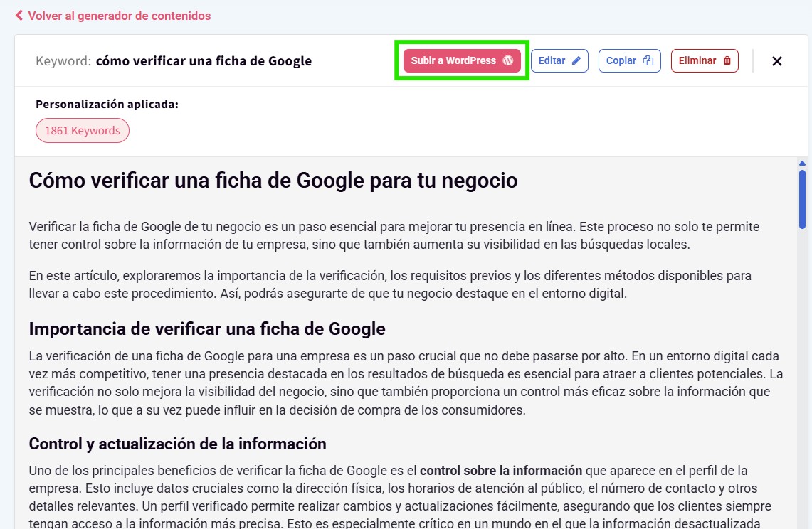This screenshot has height=529, width=812.
Task: Click the back chevron arrow icon
Action: (19, 16)
